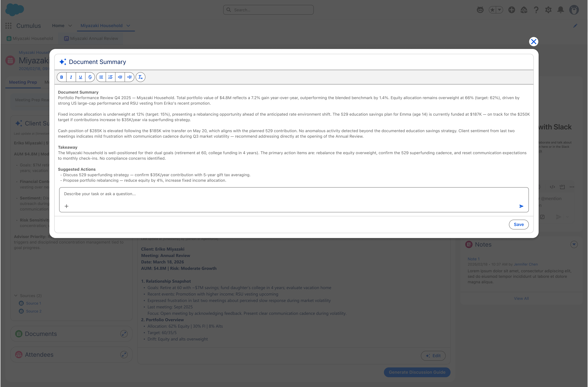588x387 pixels.
Task: Expand the Documents panel
Action: pos(124,334)
